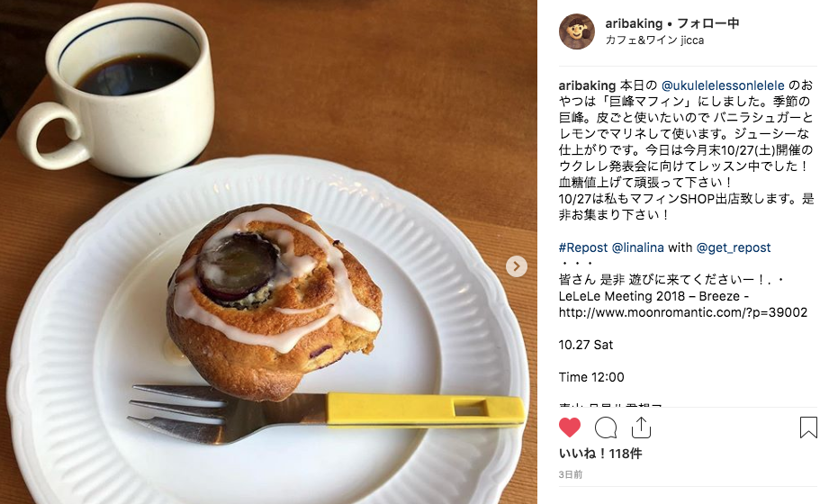Open the @ukulelelessonlelele mention
This screenshot has height=504, width=838.
[723, 85]
